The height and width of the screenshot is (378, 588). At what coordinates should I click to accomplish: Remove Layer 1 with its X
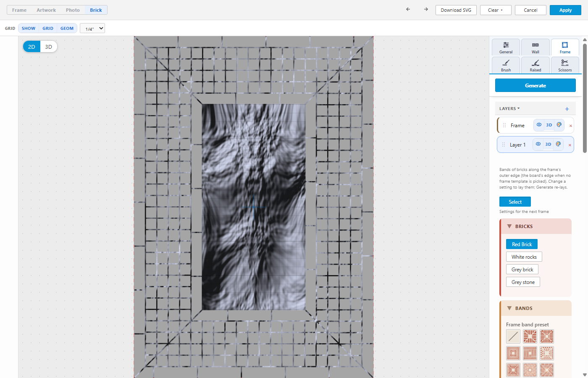[570, 145]
